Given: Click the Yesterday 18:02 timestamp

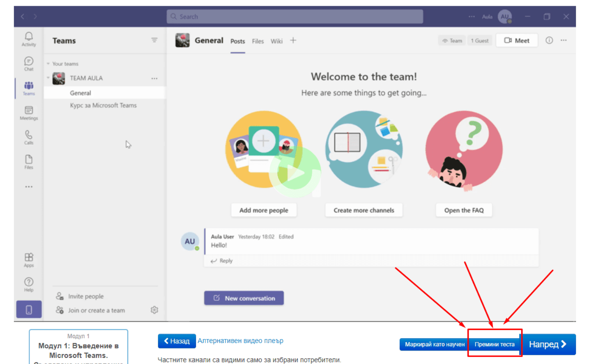Looking at the screenshot, I should pos(256,237).
